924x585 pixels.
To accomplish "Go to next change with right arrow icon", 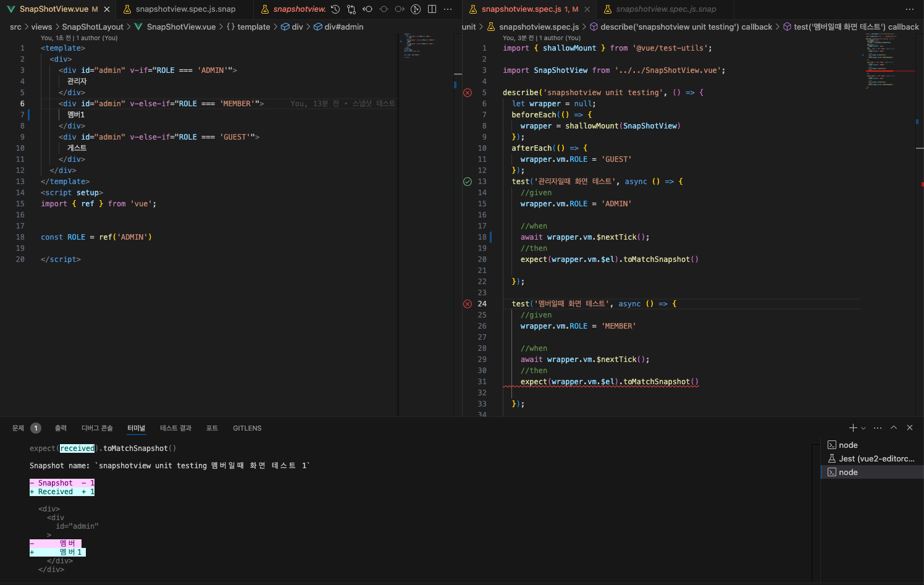I will [400, 9].
